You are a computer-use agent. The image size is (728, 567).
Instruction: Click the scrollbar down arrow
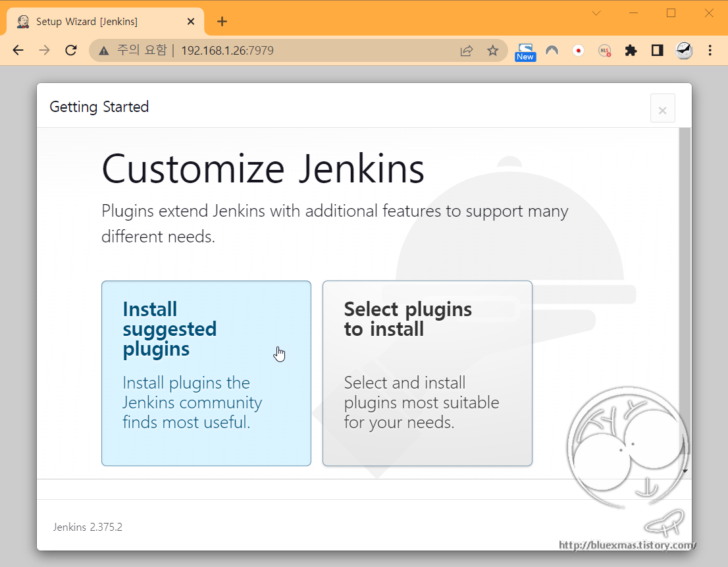pyautogui.click(x=685, y=472)
